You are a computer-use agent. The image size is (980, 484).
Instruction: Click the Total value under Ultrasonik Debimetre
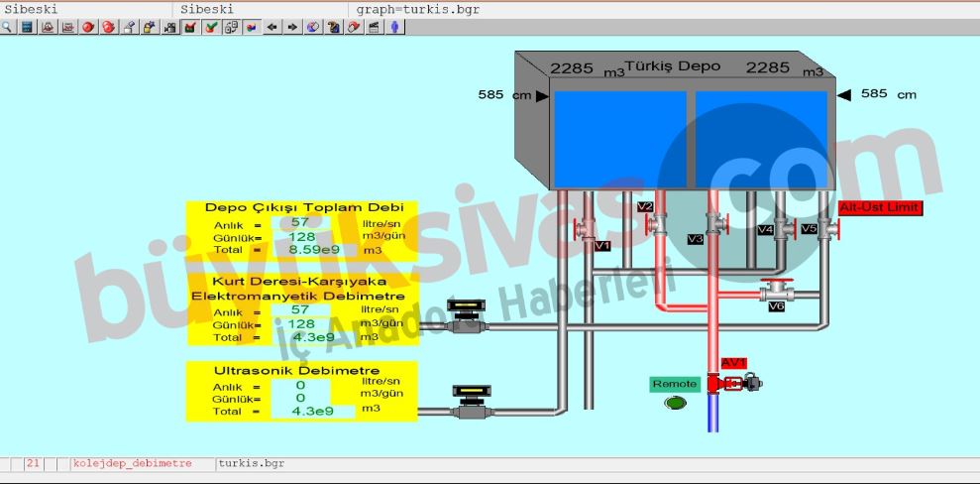[313, 411]
